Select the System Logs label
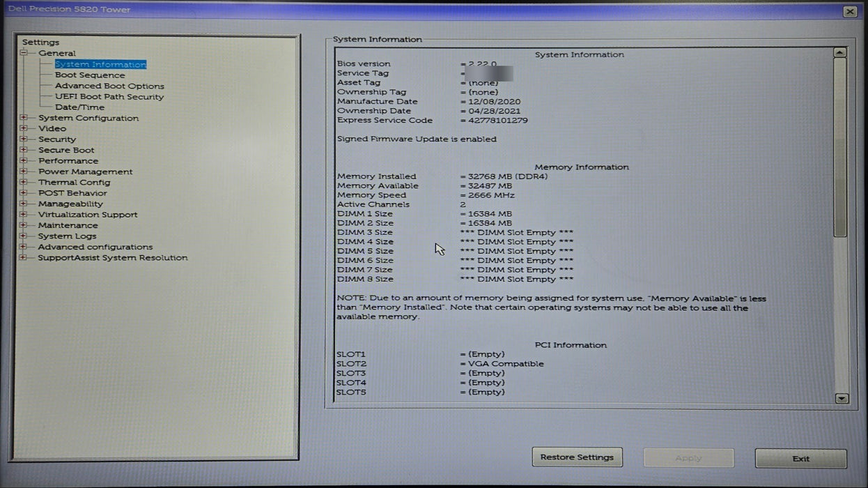Viewport: 868px width, 488px height. tap(67, 236)
